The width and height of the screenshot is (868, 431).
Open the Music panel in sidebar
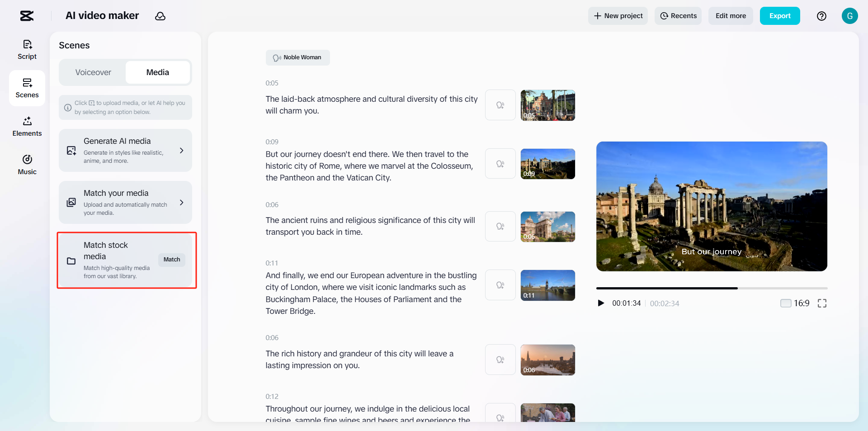27,165
